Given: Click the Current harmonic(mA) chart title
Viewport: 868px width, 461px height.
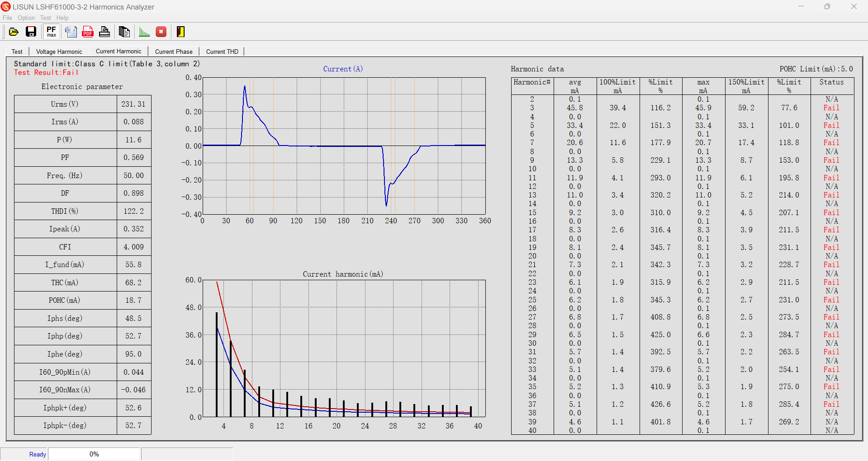Looking at the screenshot, I should (x=343, y=274).
